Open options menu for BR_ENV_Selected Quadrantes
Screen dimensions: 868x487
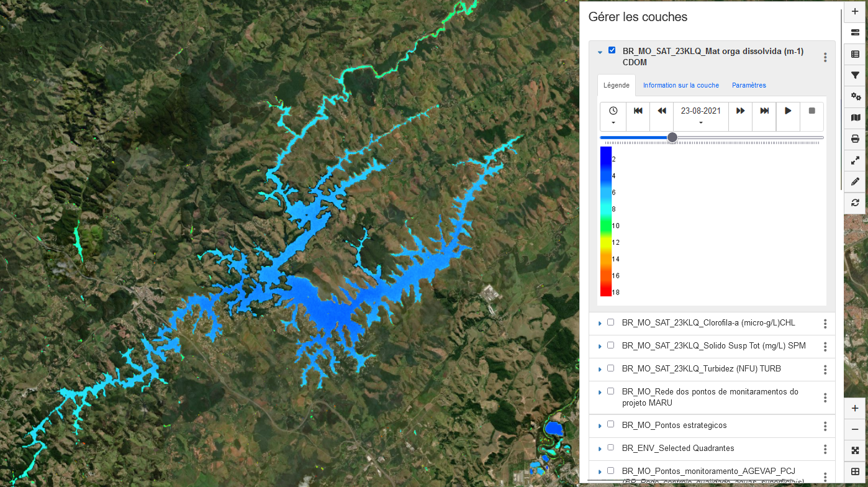point(825,448)
